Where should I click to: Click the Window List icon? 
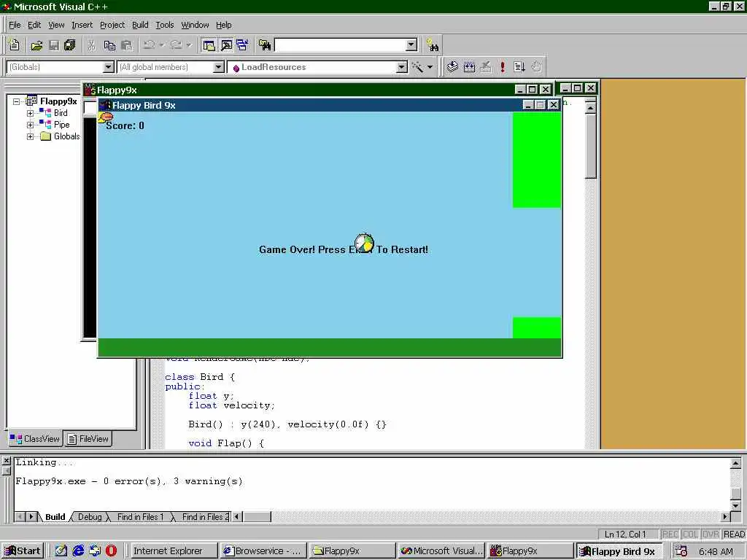(x=242, y=45)
